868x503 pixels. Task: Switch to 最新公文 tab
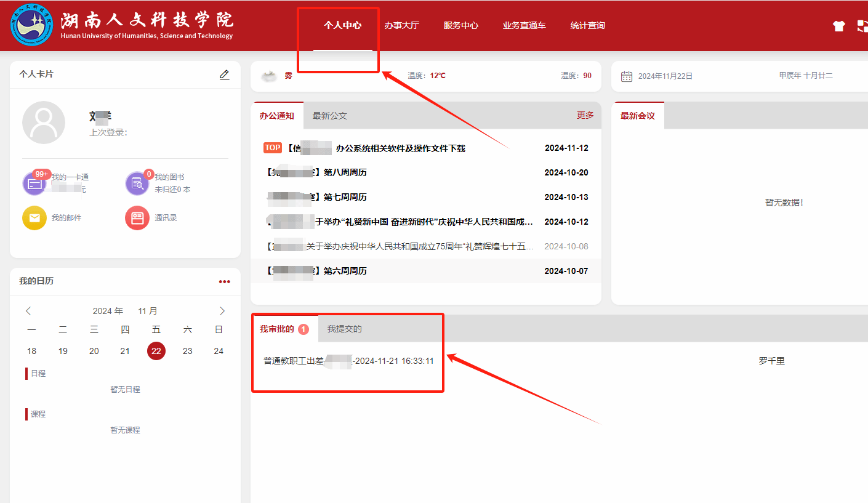pos(329,116)
